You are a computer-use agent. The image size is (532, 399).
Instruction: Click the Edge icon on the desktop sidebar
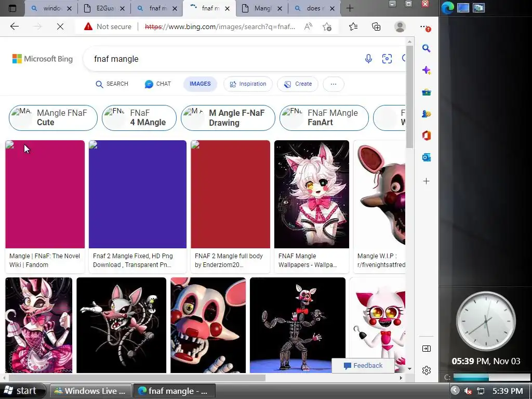coord(447,8)
